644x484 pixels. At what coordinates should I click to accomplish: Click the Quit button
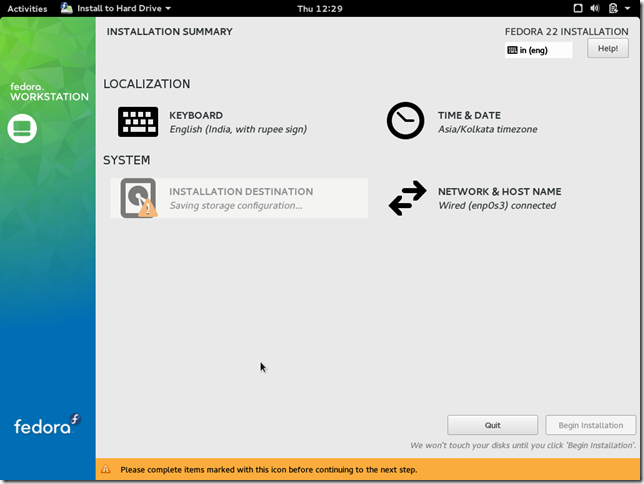click(x=492, y=425)
